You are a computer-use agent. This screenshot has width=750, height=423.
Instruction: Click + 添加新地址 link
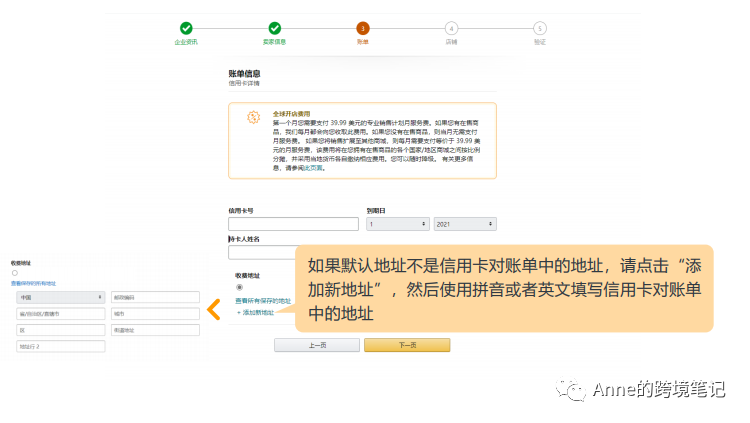(x=255, y=312)
